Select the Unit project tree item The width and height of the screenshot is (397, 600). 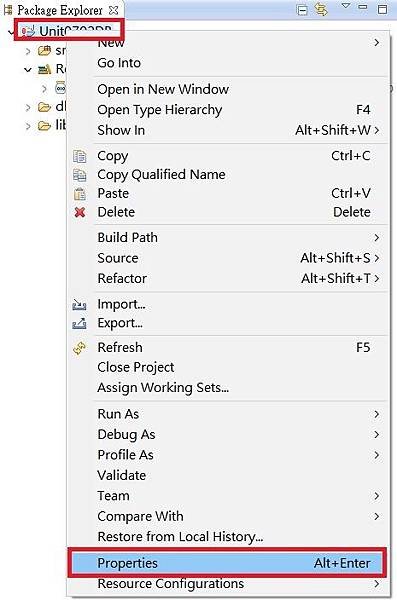coord(69,30)
